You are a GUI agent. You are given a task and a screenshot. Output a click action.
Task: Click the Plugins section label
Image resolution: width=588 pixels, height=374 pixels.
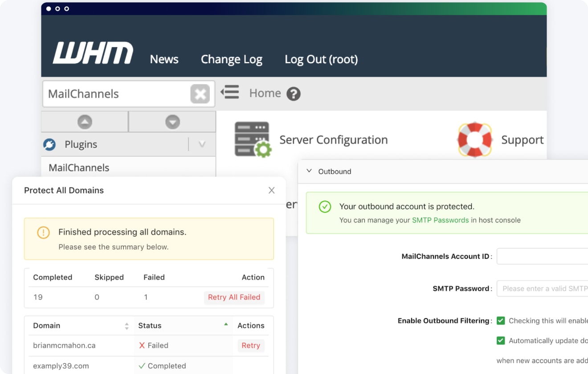tap(81, 144)
